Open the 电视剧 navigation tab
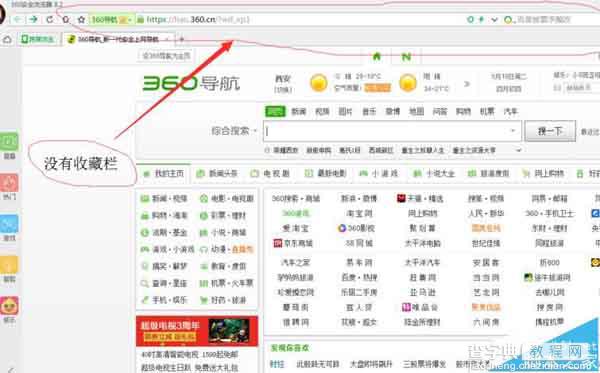This screenshot has height=373, width=600. [270, 174]
